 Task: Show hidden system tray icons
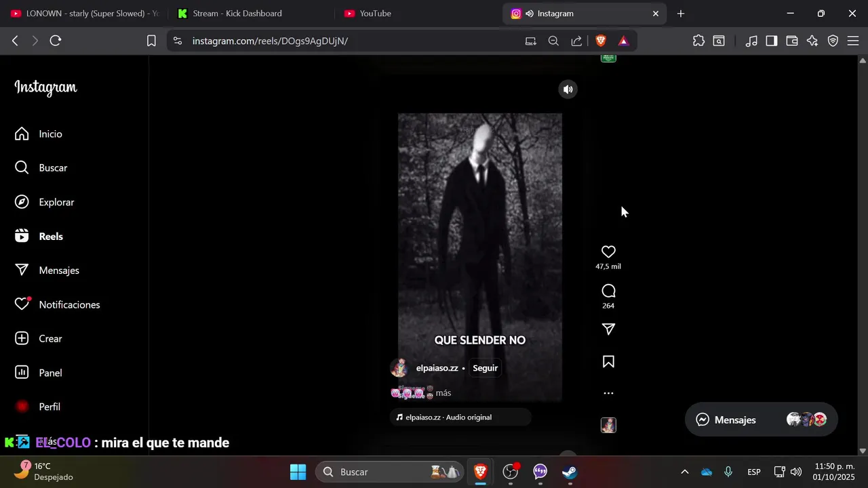[684, 472]
